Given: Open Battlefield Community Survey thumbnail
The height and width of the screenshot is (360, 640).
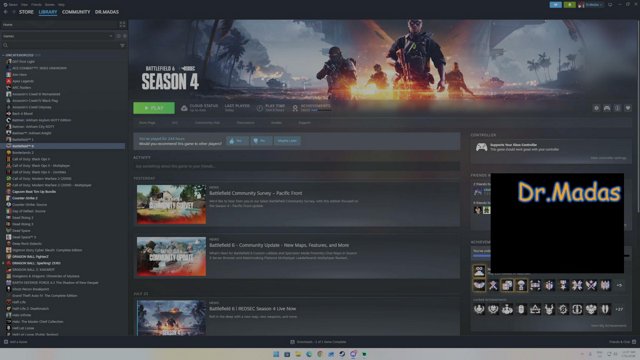Looking at the screenshot, I should point(171,204).
